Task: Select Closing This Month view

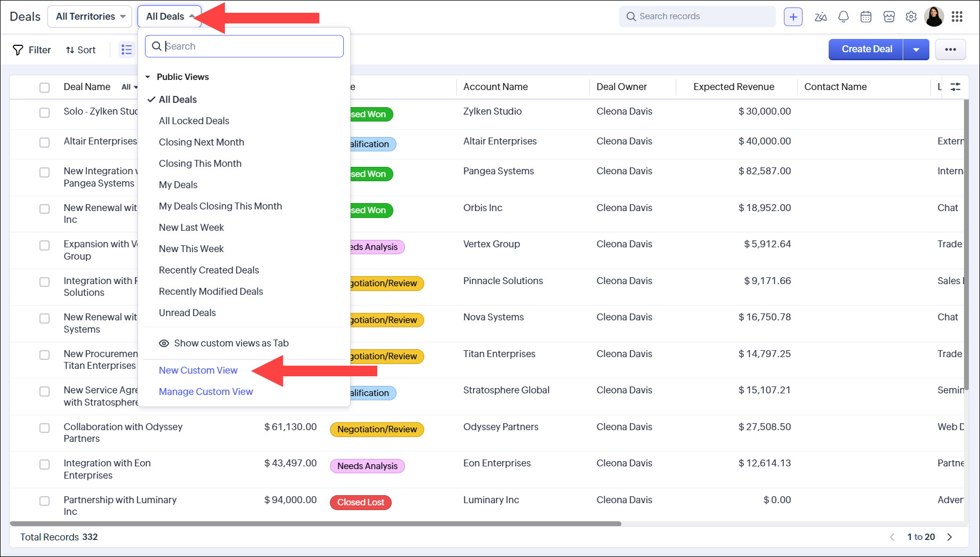Action: 200,164
